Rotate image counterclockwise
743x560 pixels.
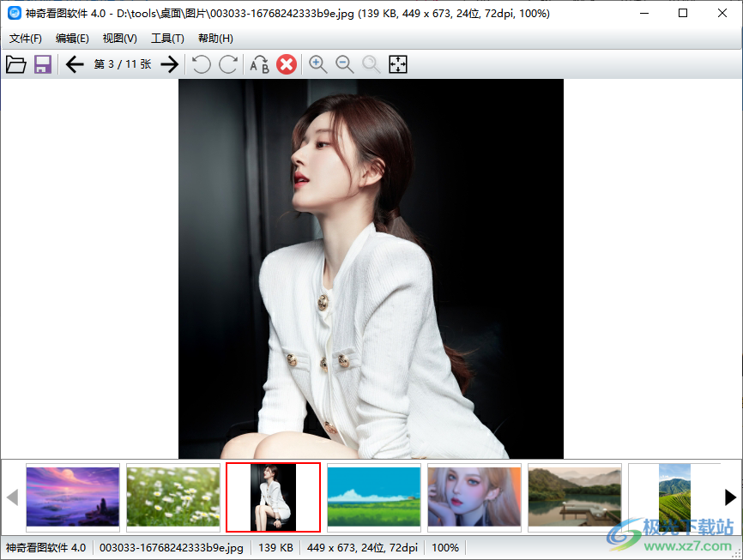201,64
